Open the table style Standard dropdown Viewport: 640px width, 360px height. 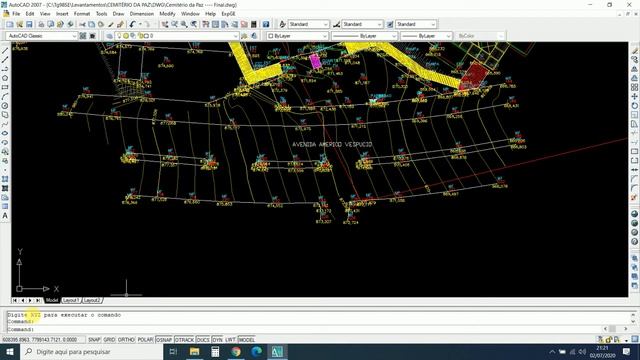click(416, 24)
